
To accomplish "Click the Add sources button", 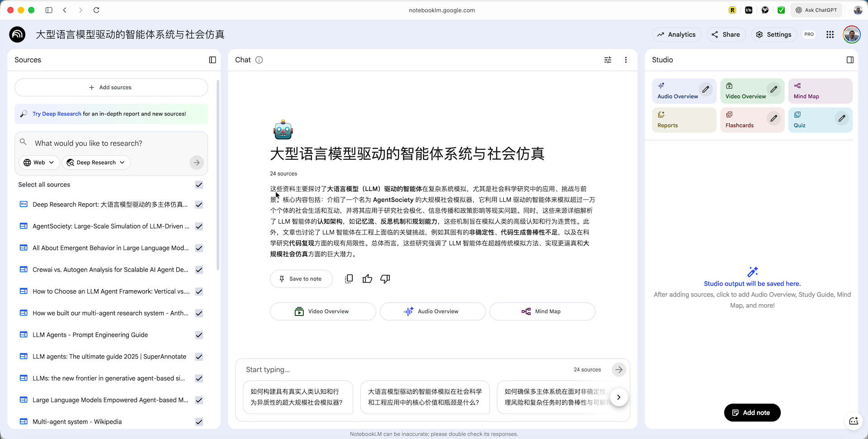I will (111, 87).
